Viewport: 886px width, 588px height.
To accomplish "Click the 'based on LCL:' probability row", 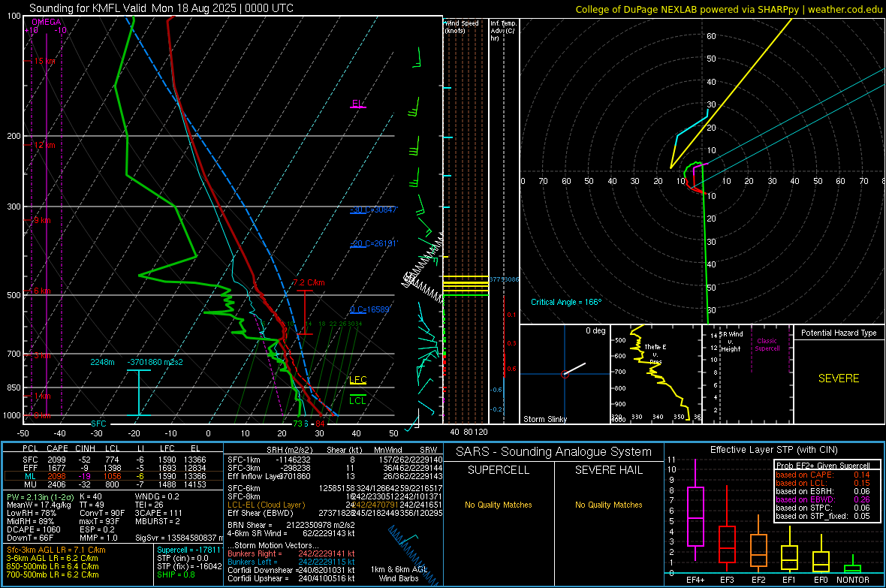I will coord(823,483).
